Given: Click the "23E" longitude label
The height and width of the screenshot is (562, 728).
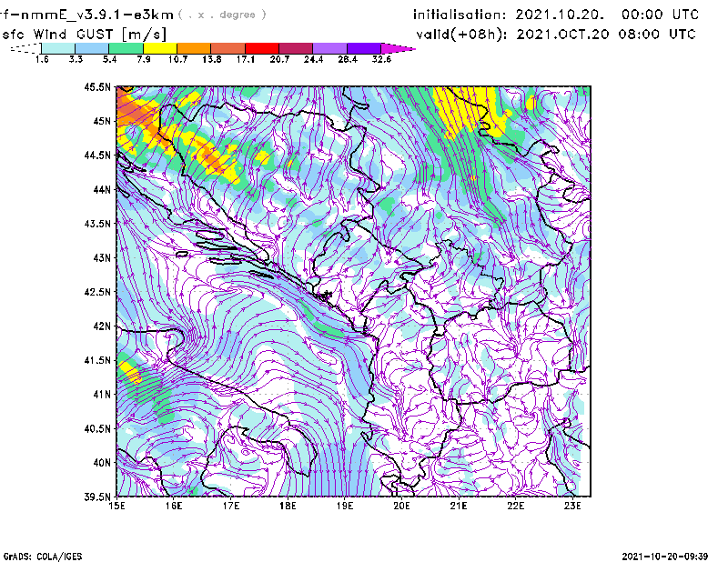Looking at the screenshot, I should point(572,506).
